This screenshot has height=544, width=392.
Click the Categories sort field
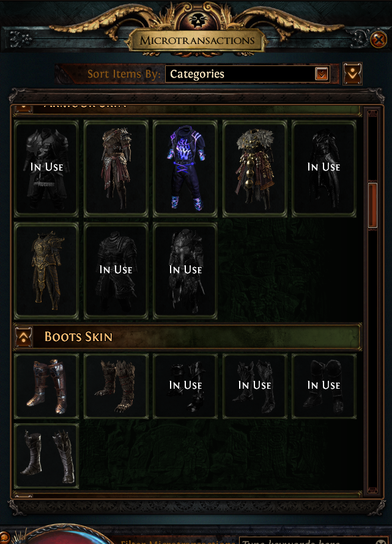(248, 74)
